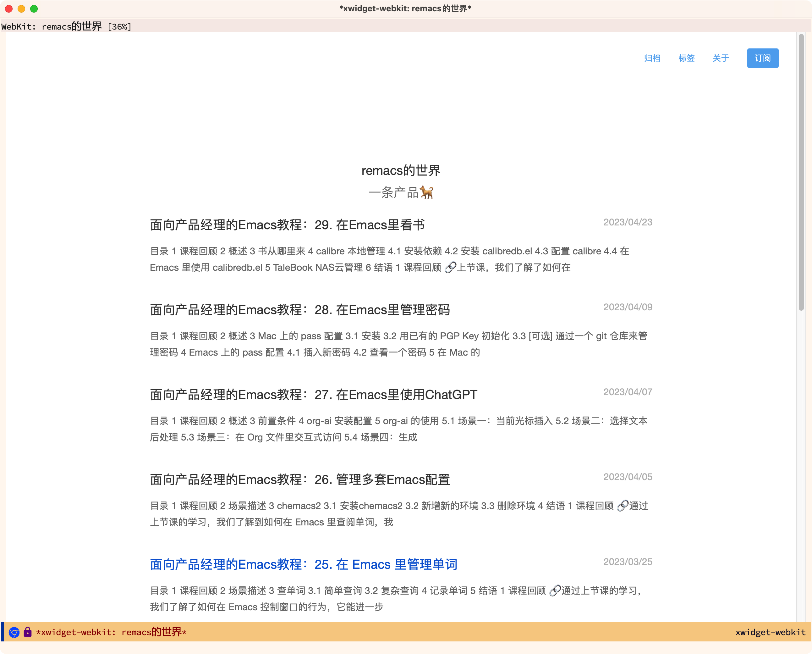Click the date 2023/04/09

coord(628,307)
